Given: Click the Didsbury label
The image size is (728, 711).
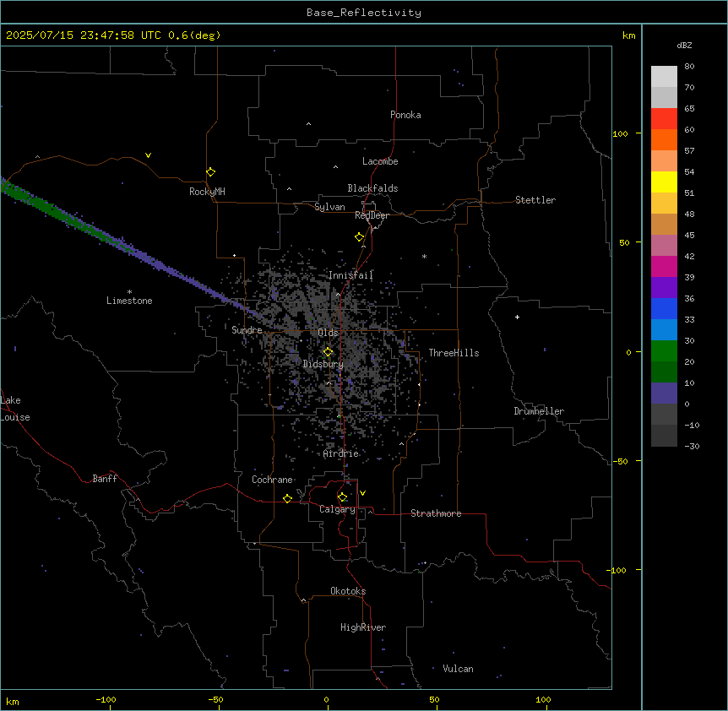Looking at the screenshot, I should pos(323,364).
